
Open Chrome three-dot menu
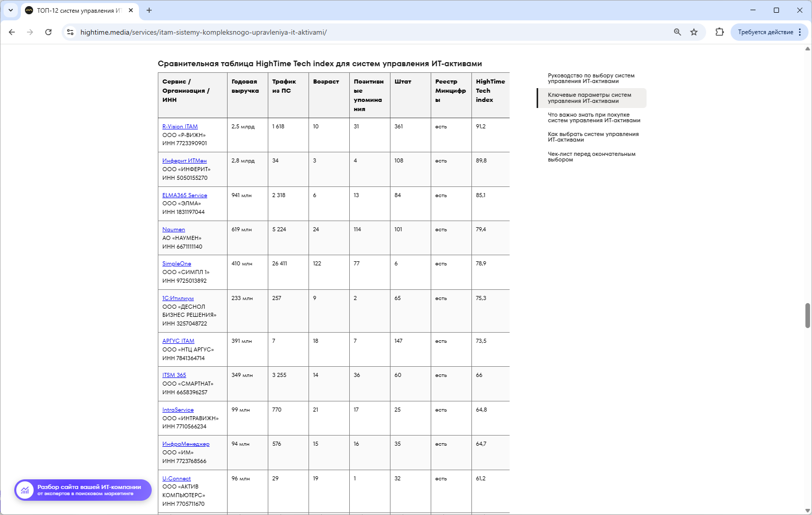800,32
